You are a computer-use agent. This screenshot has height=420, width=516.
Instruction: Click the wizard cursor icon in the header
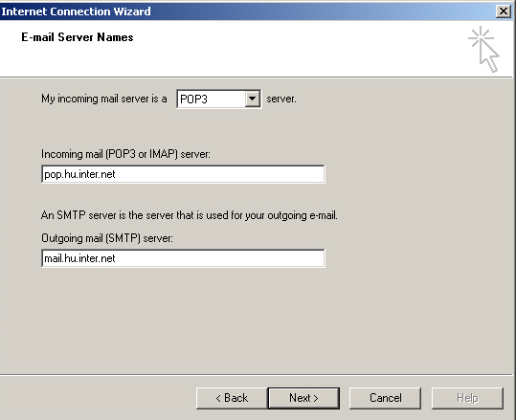[x=483, y=50]
